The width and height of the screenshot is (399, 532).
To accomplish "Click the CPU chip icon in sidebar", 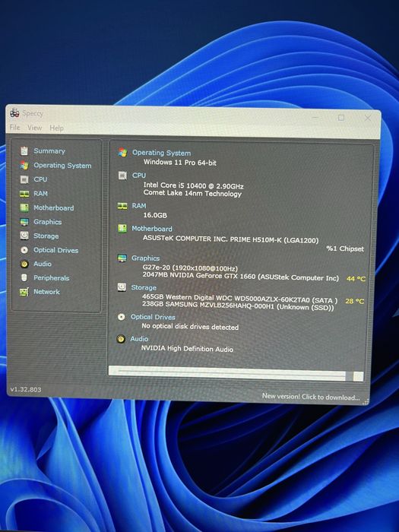I will (24, 179).
